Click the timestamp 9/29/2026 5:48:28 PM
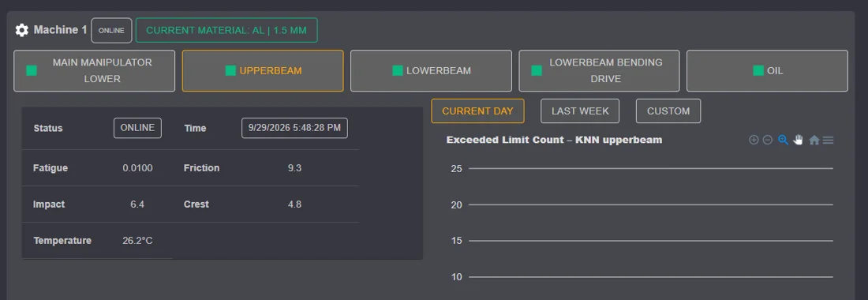Image resolution: width=868 pixels, height=300 pixels. coord(294,128)
